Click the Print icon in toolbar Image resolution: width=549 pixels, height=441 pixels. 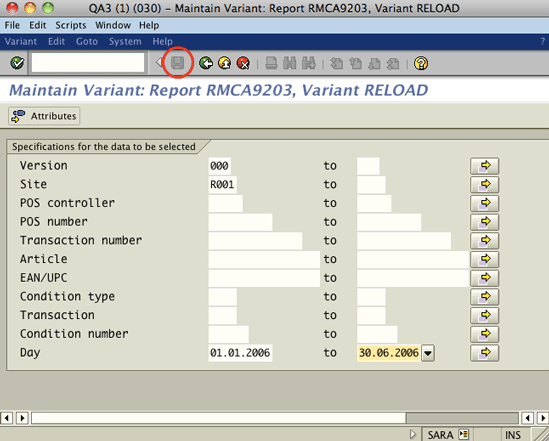click(271, 63)
